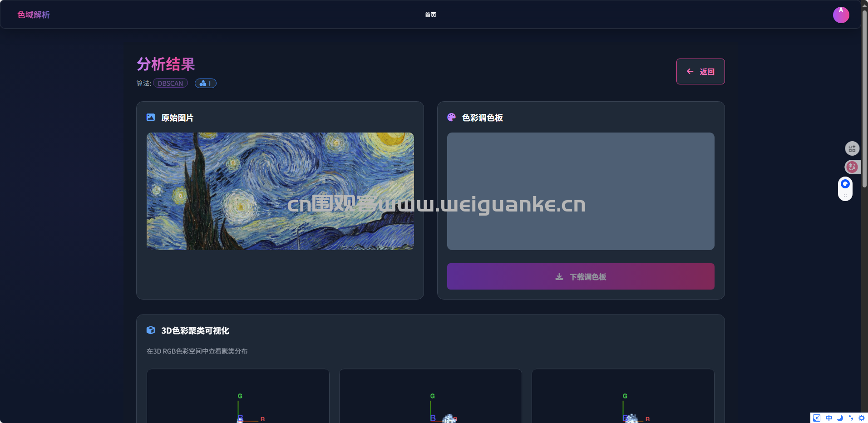Toggle the moon half-width mode icon
Screen dimensions: 868x423
click(840, 418)
